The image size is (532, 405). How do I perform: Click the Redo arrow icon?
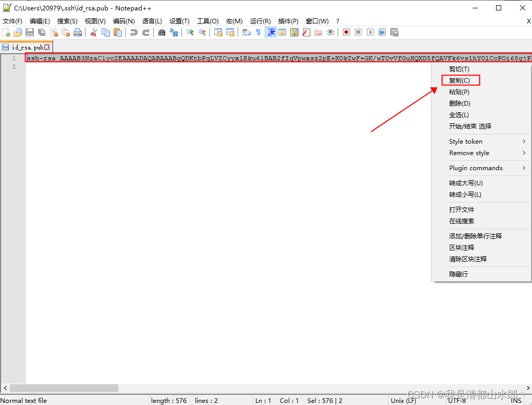[146, 33]
